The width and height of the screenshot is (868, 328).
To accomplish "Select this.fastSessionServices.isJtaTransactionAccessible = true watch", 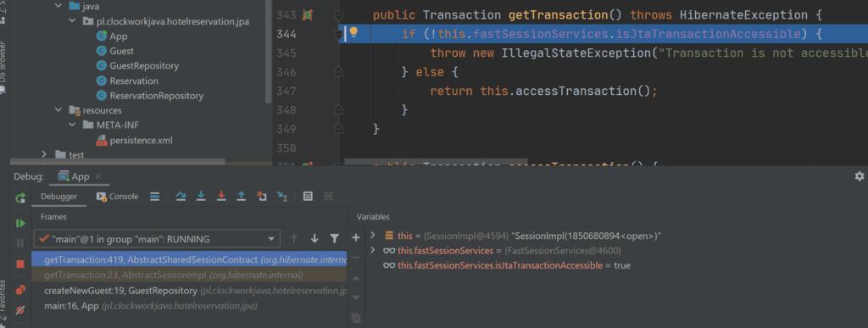I will (507, 265).
